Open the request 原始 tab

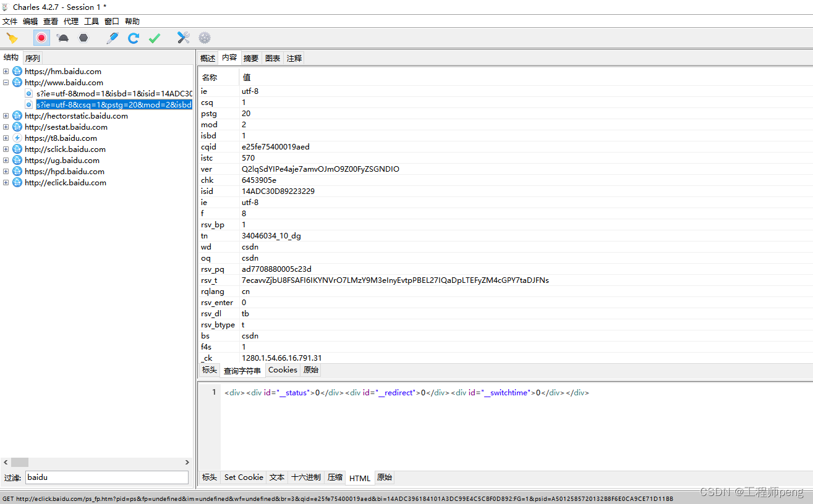pyautogui.click(x=311, y=371)
